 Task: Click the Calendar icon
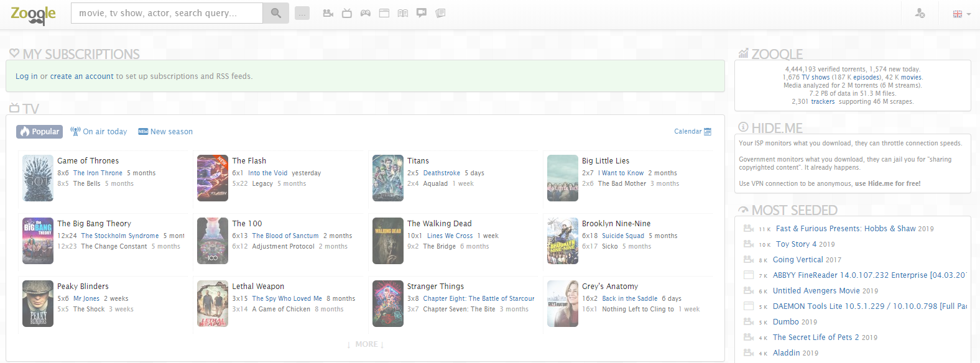click(x=708, y=132)
